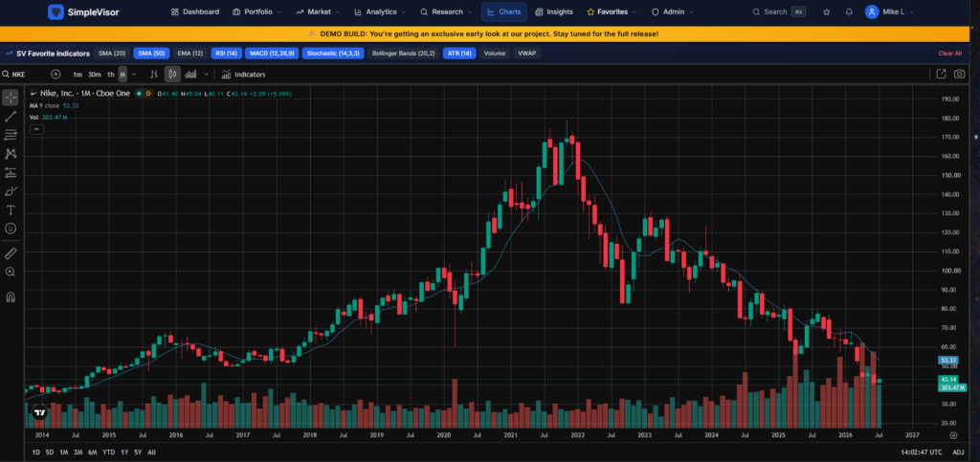Select the Text annotation tool
Image resolution: width=980 pixels, height=462 pixels.
point(11,209)
